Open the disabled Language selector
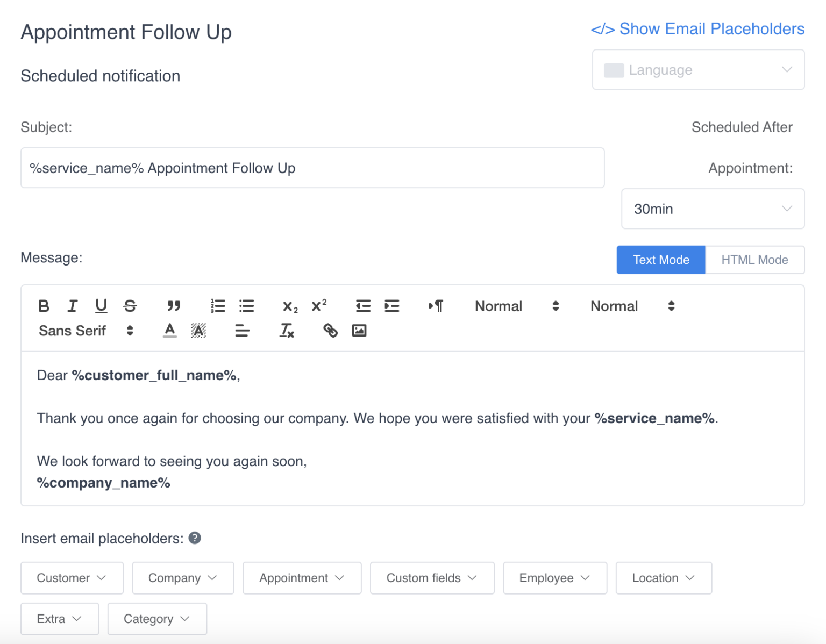This screenshot has height=644, width=826. pos(697,69)
